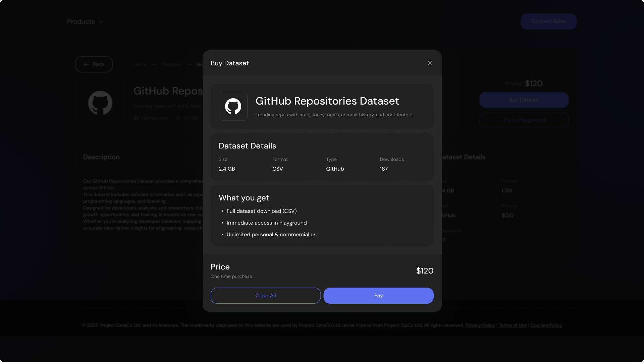Close the Buy Dataset dialog with the X icon
Image resolution: width=644 pixels, height=362 pixels.
click(x=430, y=63)
